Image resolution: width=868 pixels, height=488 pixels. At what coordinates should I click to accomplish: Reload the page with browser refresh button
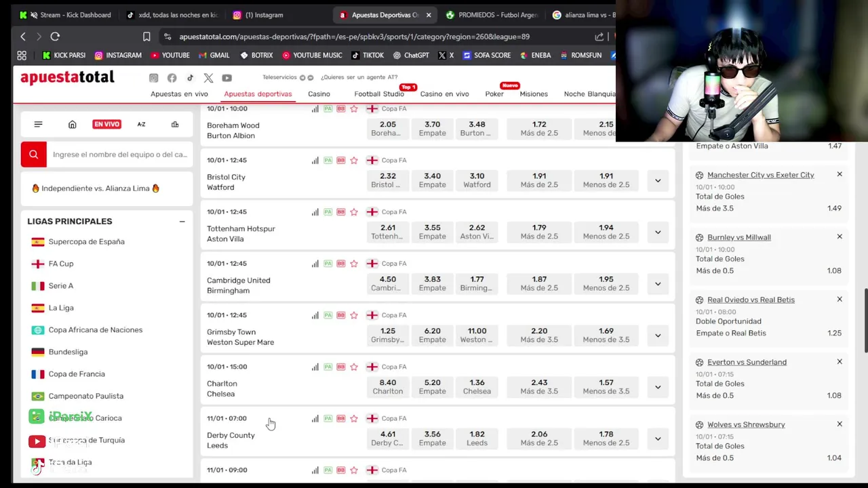[x=55, y=37]
